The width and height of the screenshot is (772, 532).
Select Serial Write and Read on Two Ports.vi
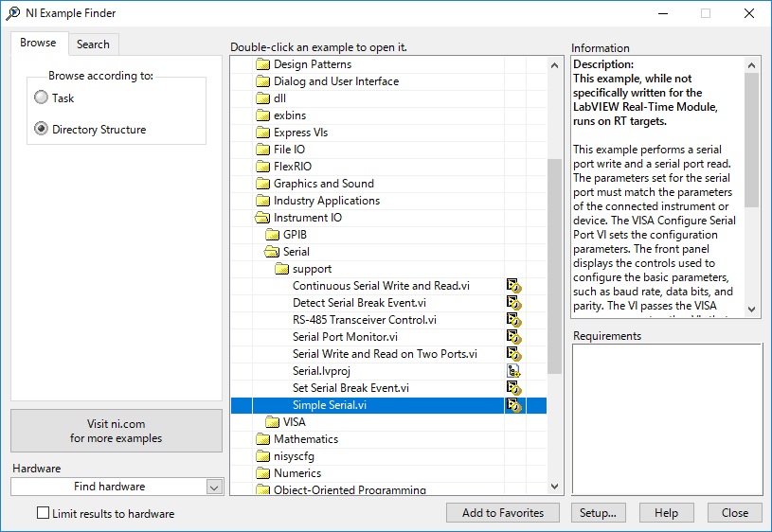coord(385,354)
